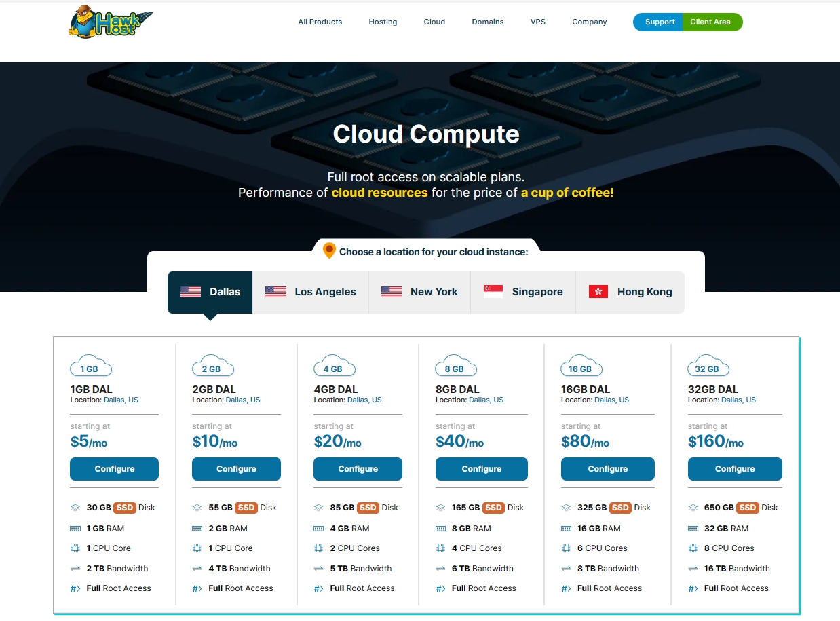Click the 32 GB RAM text
Image resolution: width=840 pixels, height=621 pixels.
(x=726, y=528)
